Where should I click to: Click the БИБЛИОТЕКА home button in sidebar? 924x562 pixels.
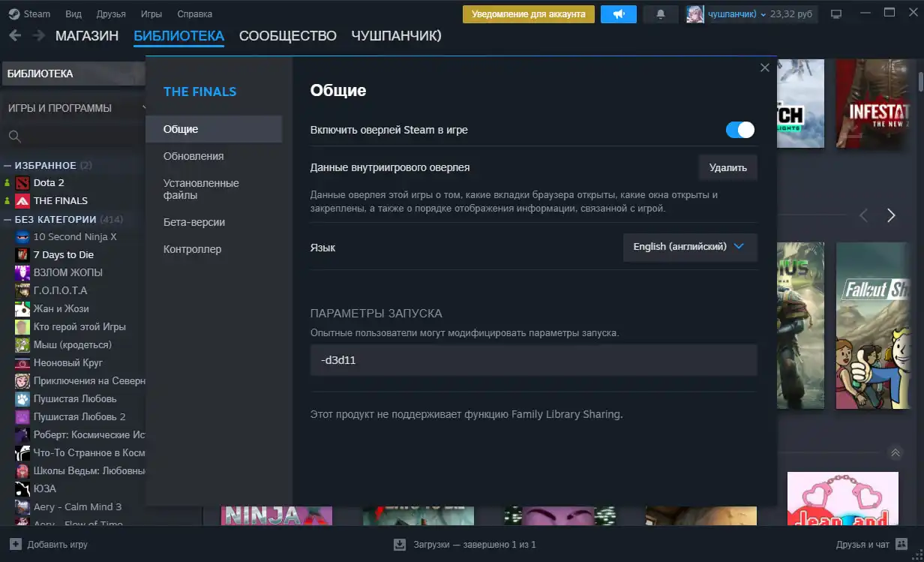[x=73, y=74]
